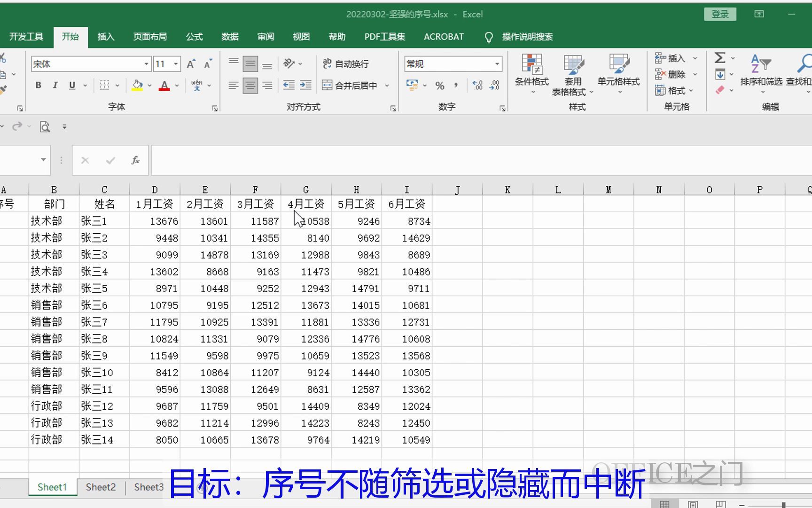This screenshot has width=812, height=508.
Task: Apply percent style to numbers
Action: click(x=440, y=86)
